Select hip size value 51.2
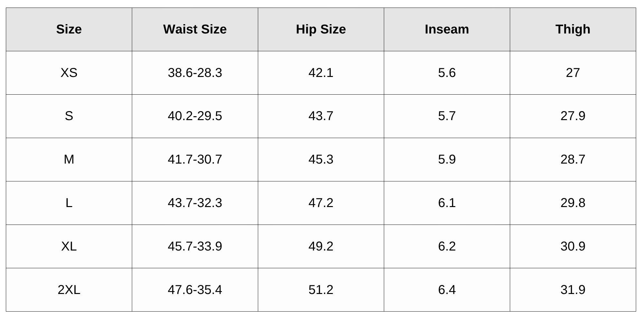The height and width of the screenshot is (322, 644). [321, 290]
